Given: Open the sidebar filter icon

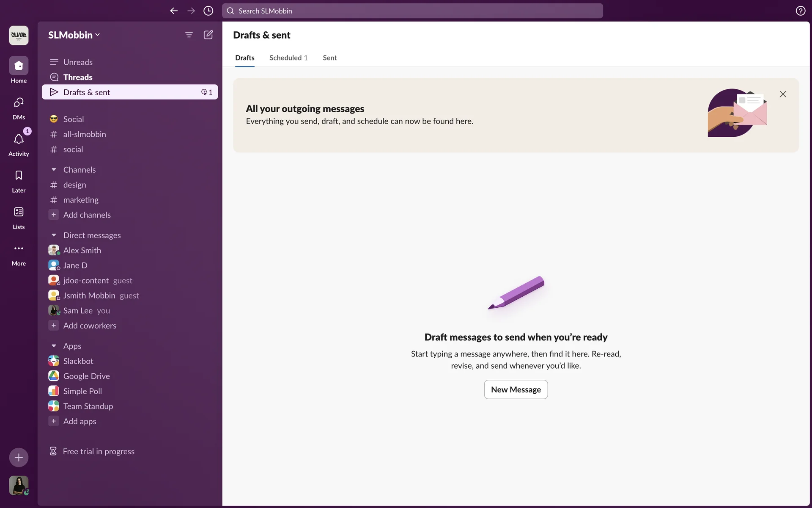Looking at the screenshot, I should [189, 35].
